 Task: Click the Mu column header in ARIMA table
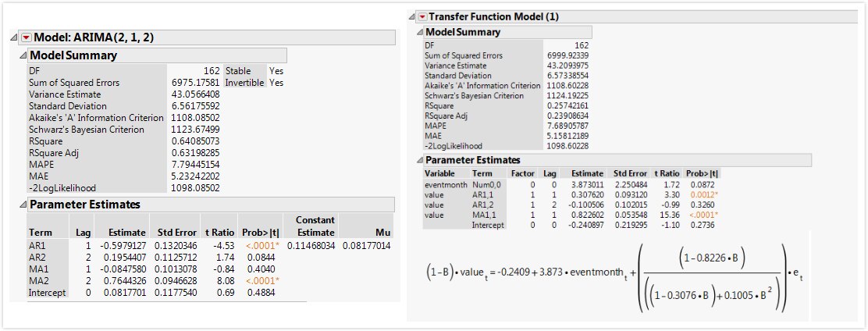(x=366, y=226)
